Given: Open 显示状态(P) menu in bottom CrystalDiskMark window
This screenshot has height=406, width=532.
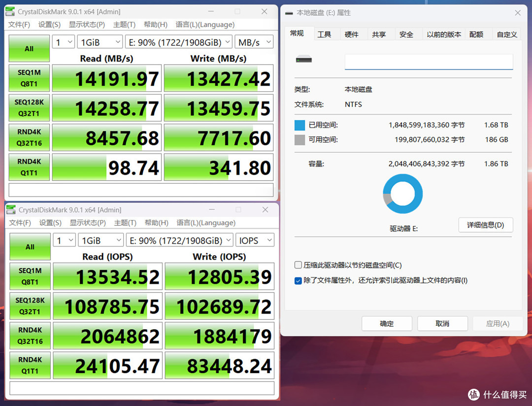Looking at the screenshot, I should click(88, 223).
